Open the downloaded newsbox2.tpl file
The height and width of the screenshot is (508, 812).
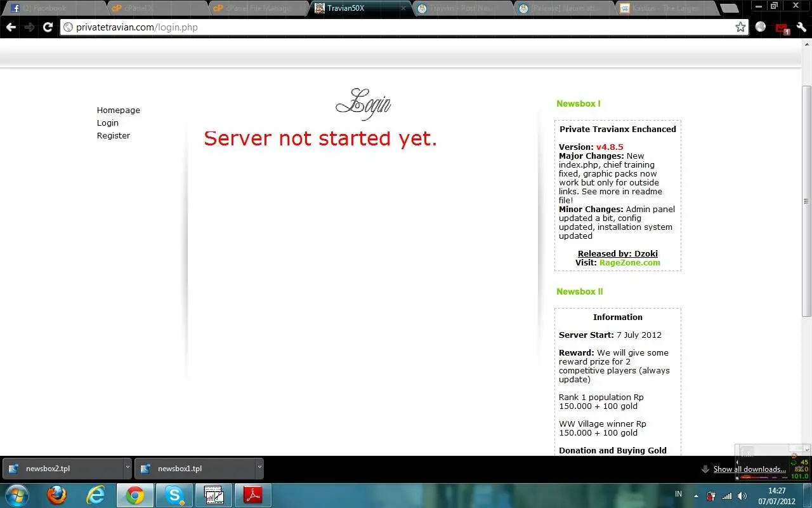click(x=63, y=469)
